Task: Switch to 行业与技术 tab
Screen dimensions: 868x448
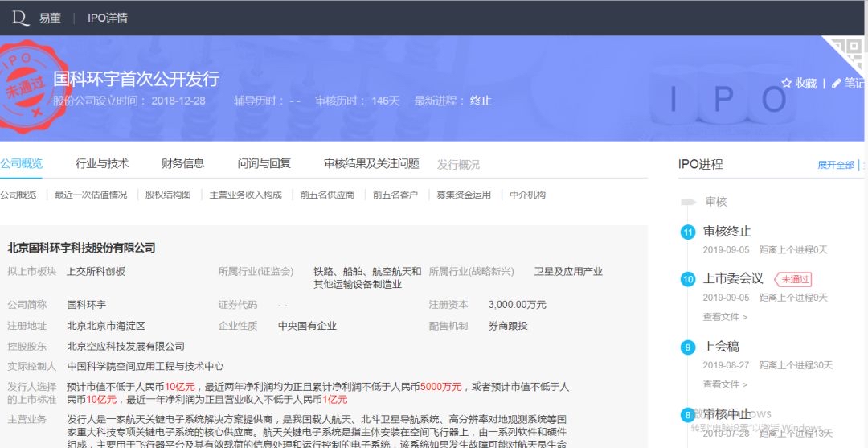Action: [102, 164]
